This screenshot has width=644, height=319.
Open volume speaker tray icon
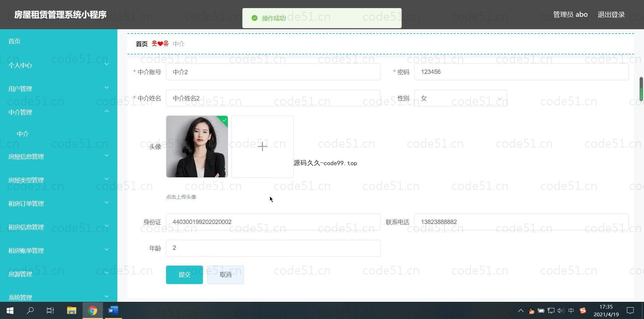(560, 311)
